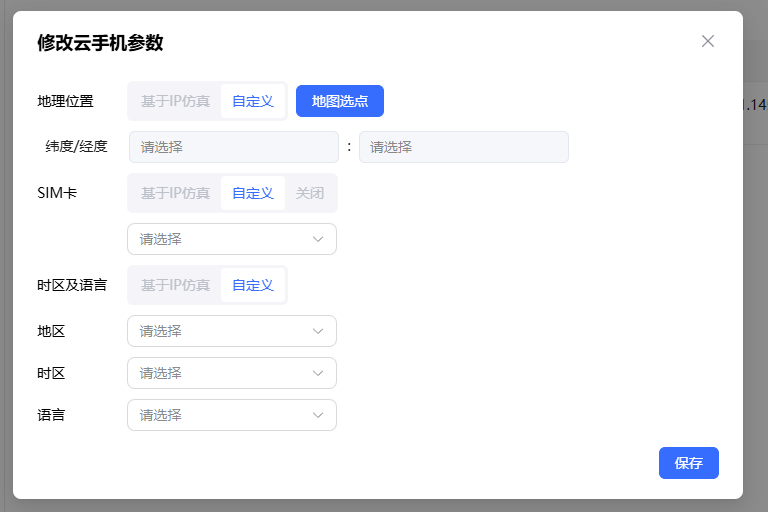The height and width of the screenshot is (512, 768).
Task: Set 地理位置 to 基于IP仿真
Action: (x=175, y=101)
